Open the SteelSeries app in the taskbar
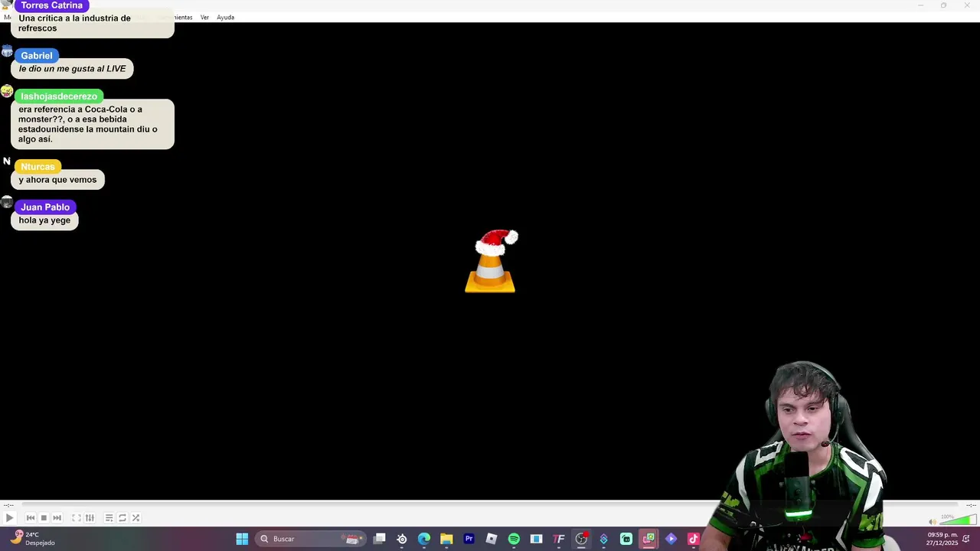This screenshot has height=551, width=980. pyautogui.click(x=402, y=539)
